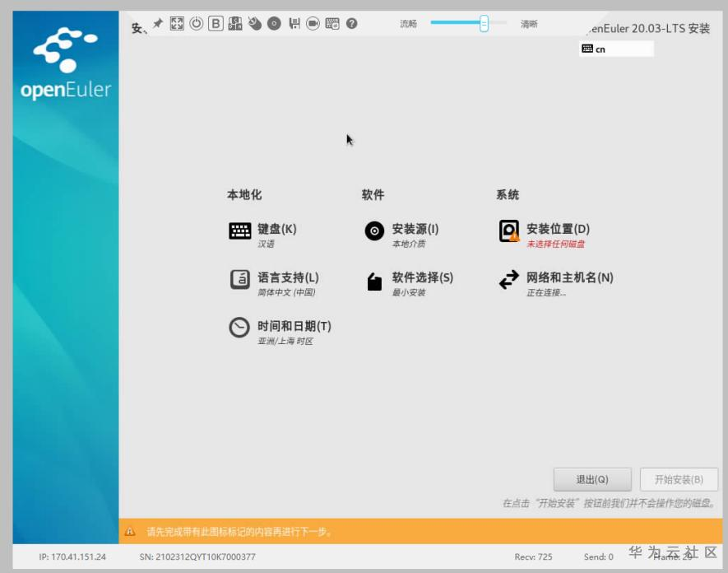Click the warning triangle icon in orange bar
728x573 pixels.
tap(130, 531)
